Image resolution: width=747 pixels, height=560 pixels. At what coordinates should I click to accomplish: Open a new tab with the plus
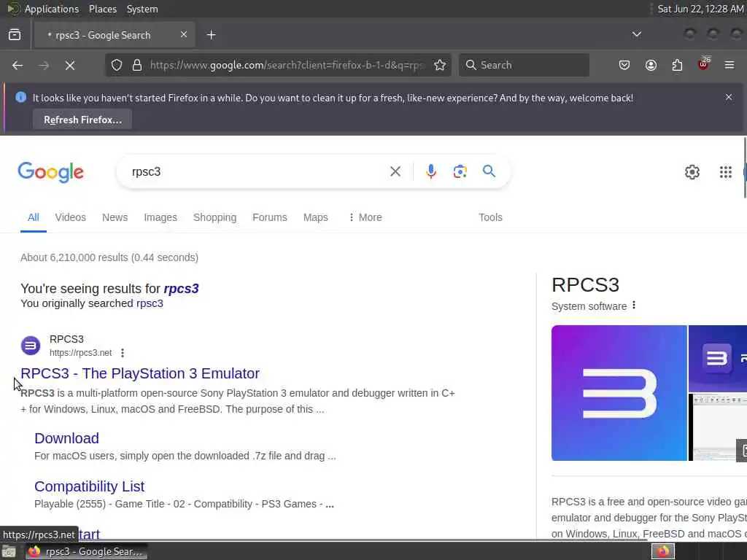211,35
